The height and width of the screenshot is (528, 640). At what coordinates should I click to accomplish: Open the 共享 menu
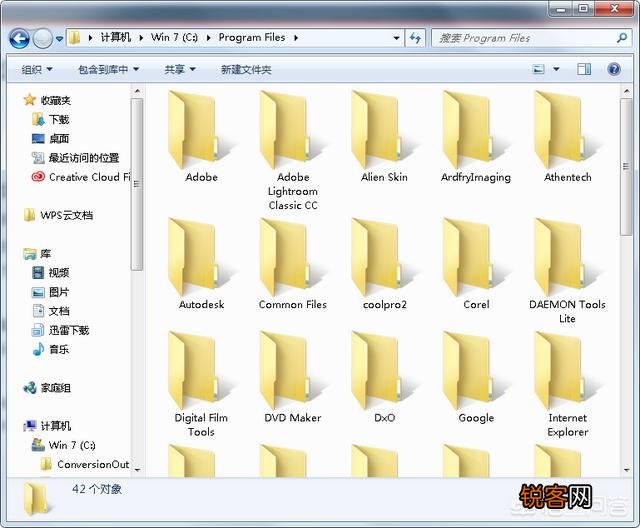point(180,70)
